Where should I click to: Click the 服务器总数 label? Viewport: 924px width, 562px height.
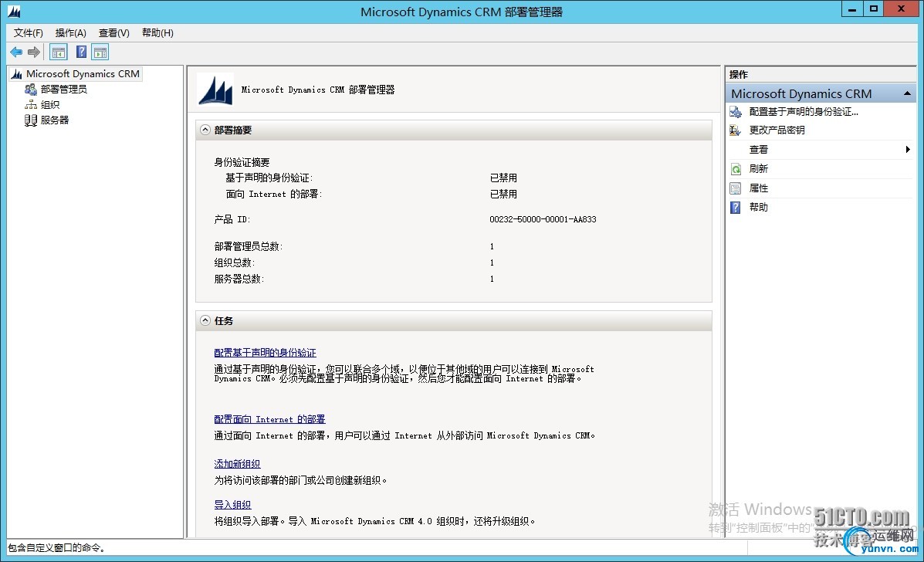click(239, 279)
